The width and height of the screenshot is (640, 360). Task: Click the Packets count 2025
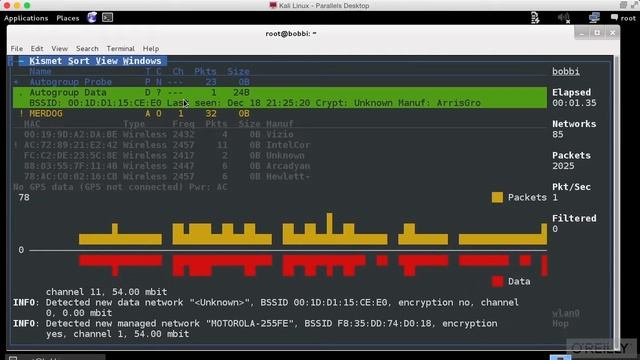563,166
